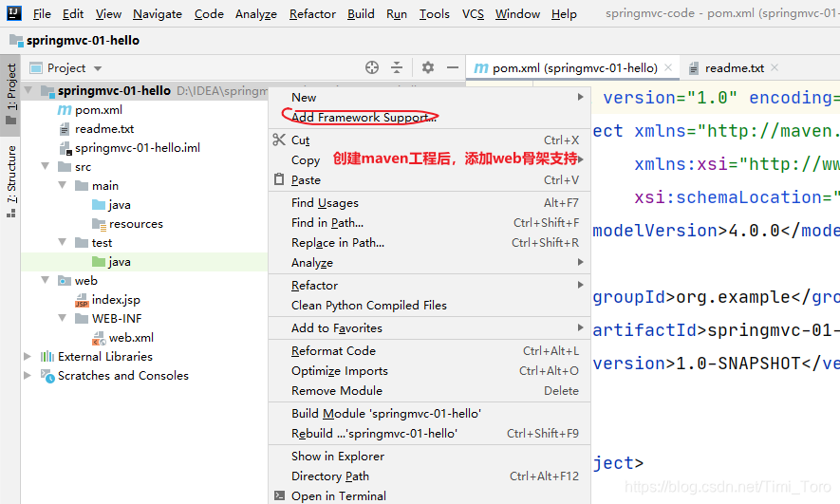The height and width of the screenshot is (504, 840).
Task: Click the springmvc-01-hello breadcrumb in navigation bar
Action: click(83, 40)
